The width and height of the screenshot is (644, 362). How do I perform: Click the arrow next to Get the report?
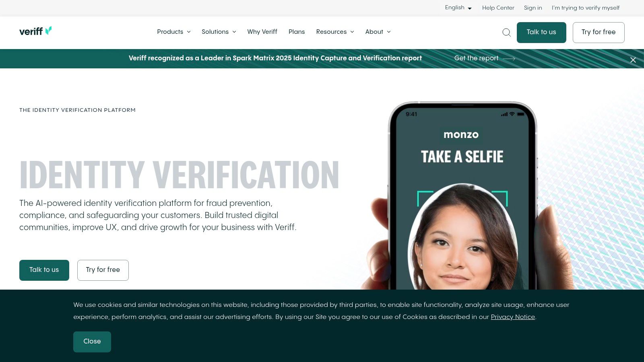pyautogui.click(x=509, y=58)
